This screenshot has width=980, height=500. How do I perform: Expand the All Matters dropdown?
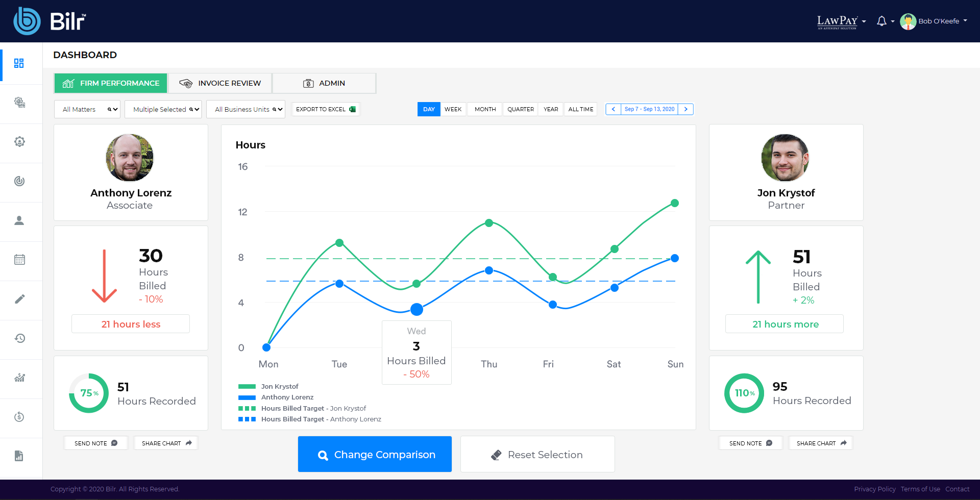pyautogui.click(x=87, y=109)
